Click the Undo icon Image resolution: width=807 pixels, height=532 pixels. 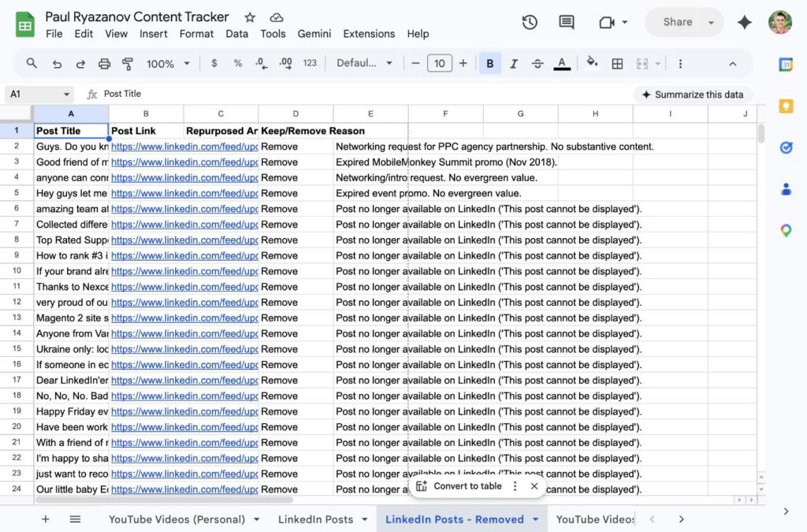tap(55, 63)
